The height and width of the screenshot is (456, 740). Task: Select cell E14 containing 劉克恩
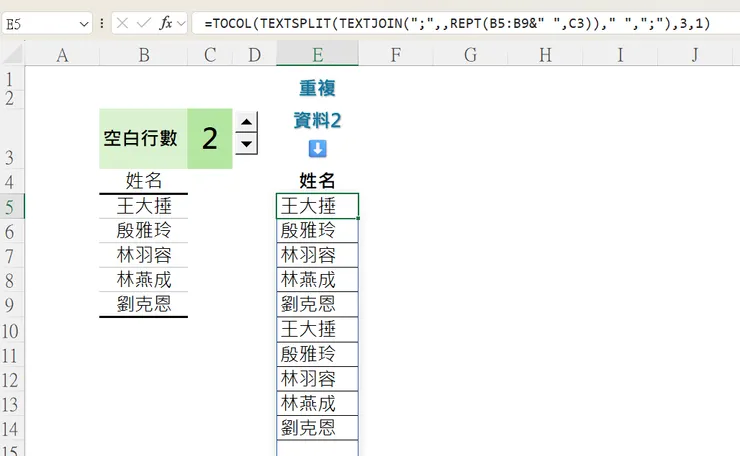pyautogui.click(x=317, y=428)
